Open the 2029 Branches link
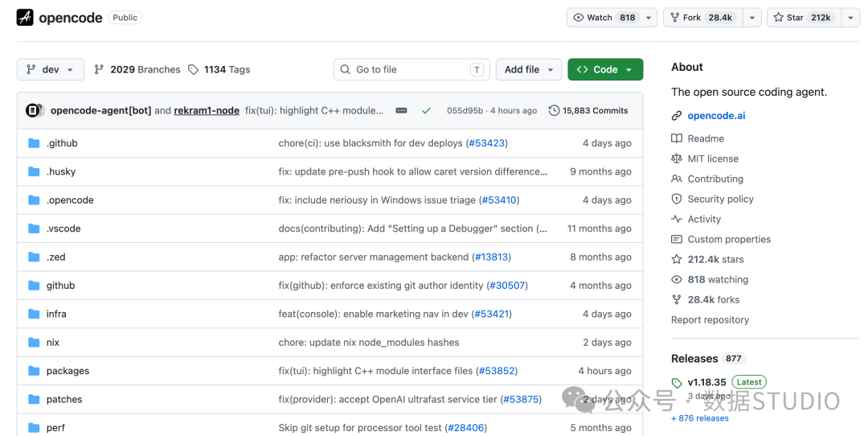 pyautogui.click(x=137, y=69)
